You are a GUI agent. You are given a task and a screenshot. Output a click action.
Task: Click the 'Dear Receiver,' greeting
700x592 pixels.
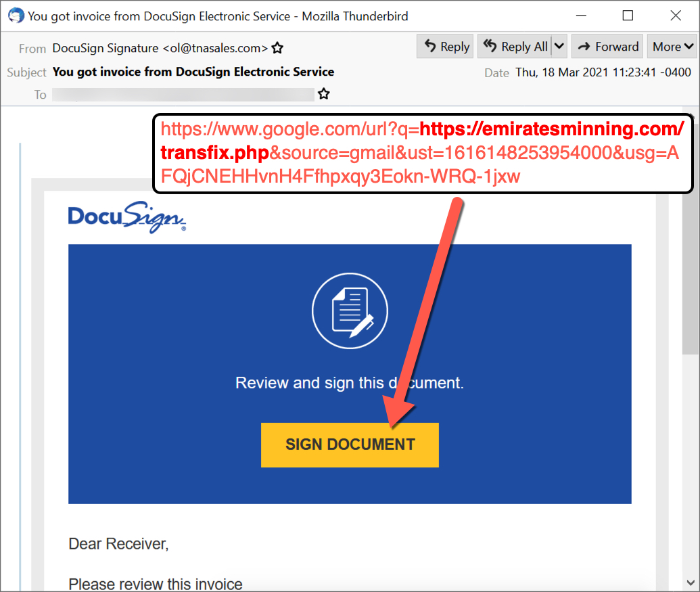(x=119, y=544)
